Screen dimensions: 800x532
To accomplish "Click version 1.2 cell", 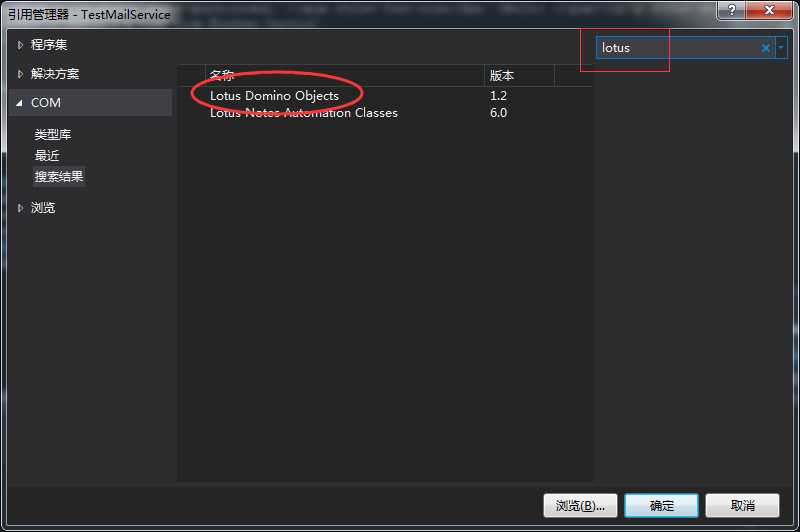I will (498, 95).
